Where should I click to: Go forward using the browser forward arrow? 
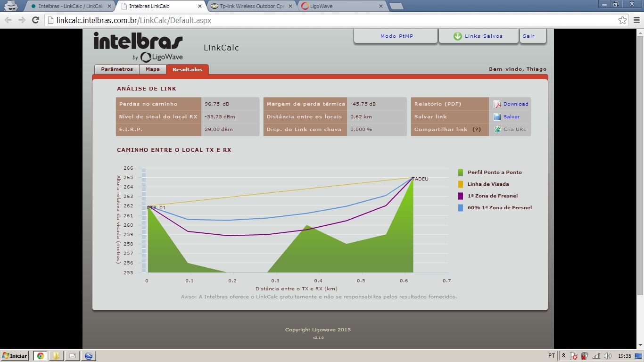coord(22,20)
